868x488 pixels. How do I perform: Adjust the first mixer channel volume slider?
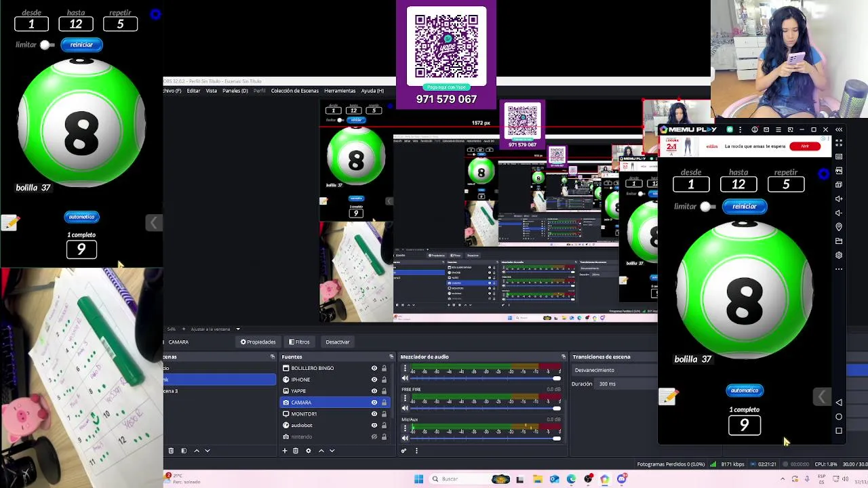click(486, 379)
